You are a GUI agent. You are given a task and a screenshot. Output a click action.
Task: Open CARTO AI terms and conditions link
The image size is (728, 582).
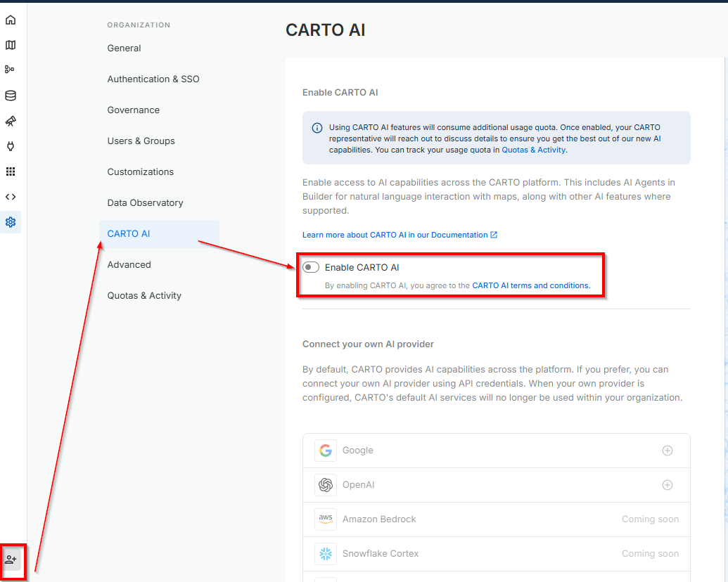click(x=531, y=286)
